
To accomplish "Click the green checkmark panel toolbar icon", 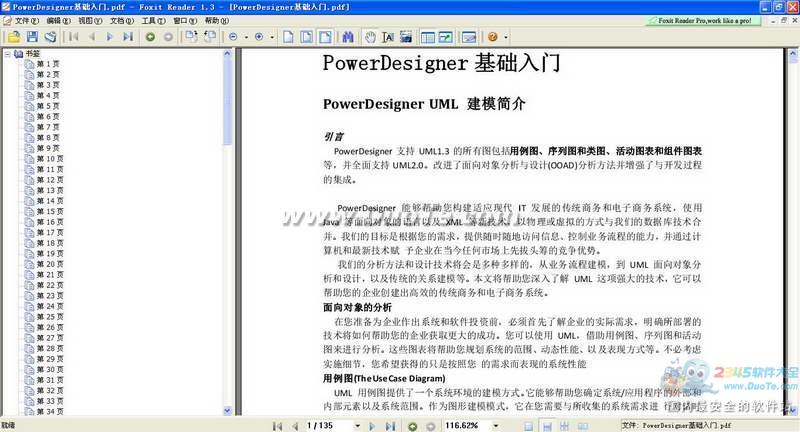I will (x=446, y=37).
